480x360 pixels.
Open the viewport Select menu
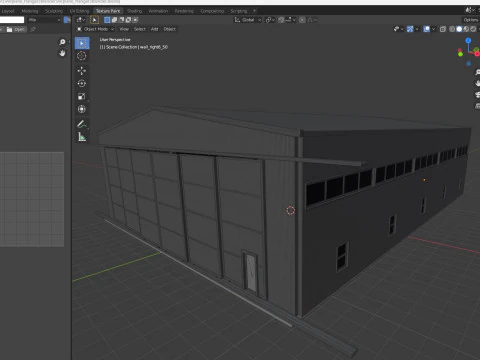[x=140, y=29]
